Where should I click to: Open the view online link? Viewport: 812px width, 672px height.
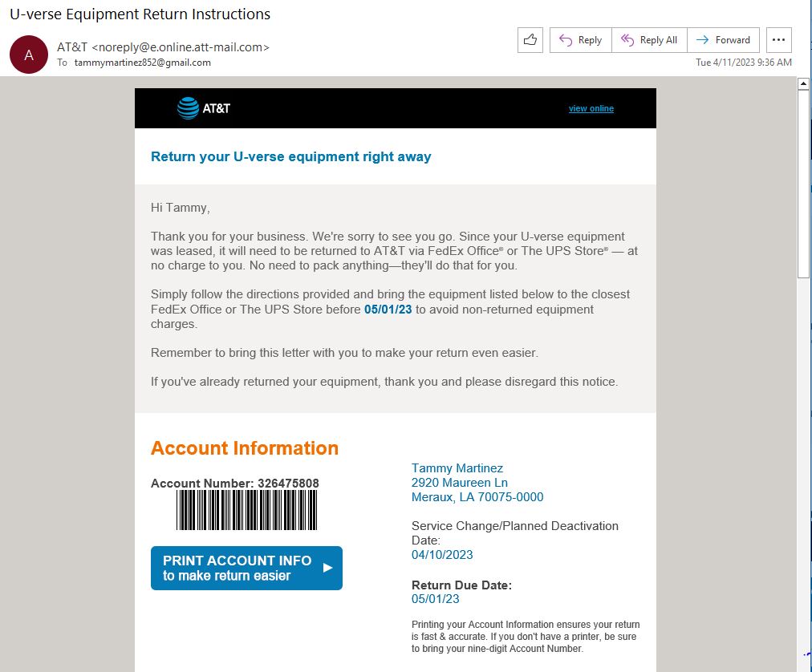591,108
